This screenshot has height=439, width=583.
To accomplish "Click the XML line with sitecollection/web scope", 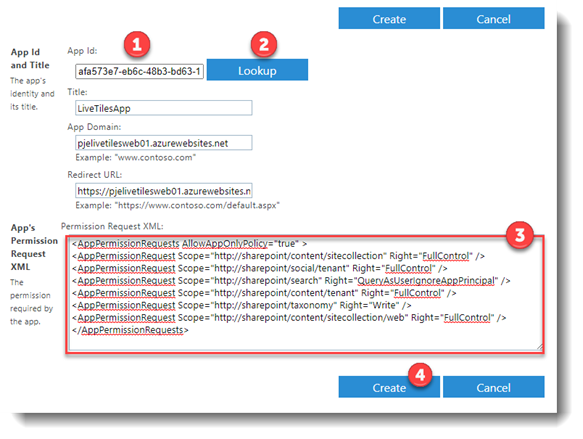I will click(289, 317).
